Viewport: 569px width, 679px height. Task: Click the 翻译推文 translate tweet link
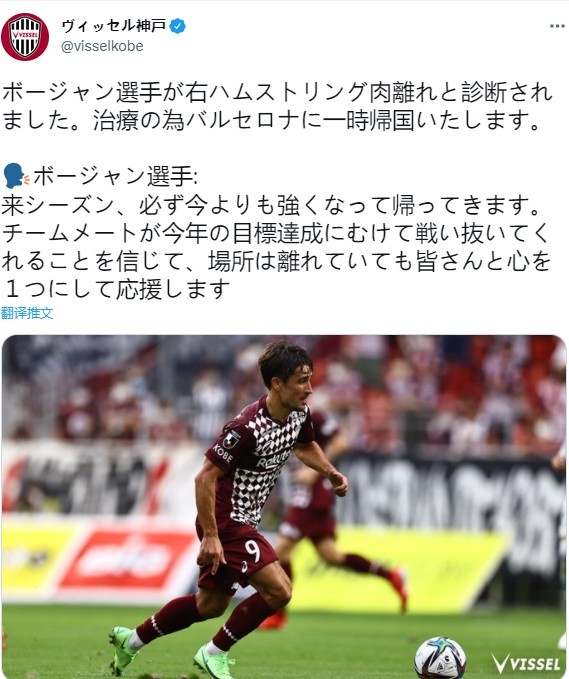click(x=27, y=313)
